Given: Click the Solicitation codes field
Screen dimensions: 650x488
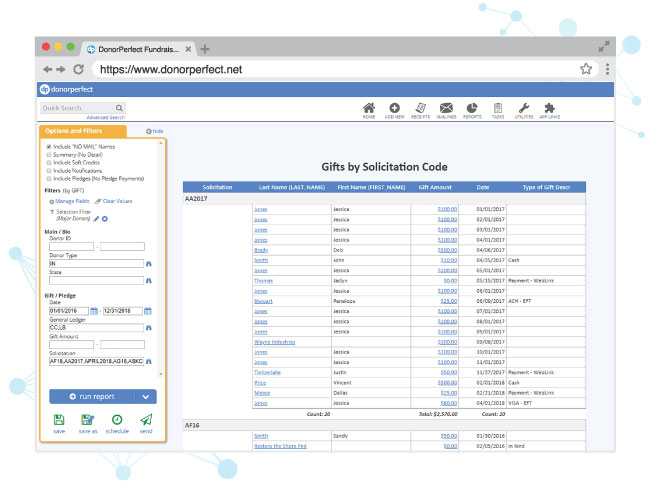Looking at the screenshot, I should [x=97, y=362].
